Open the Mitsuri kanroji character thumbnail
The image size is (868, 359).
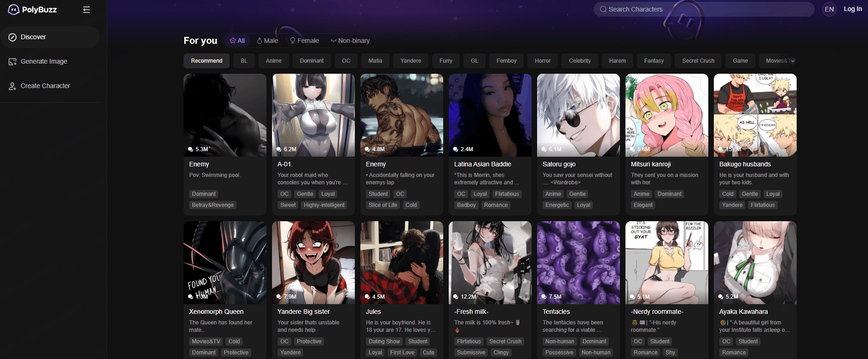coord(667,115)
